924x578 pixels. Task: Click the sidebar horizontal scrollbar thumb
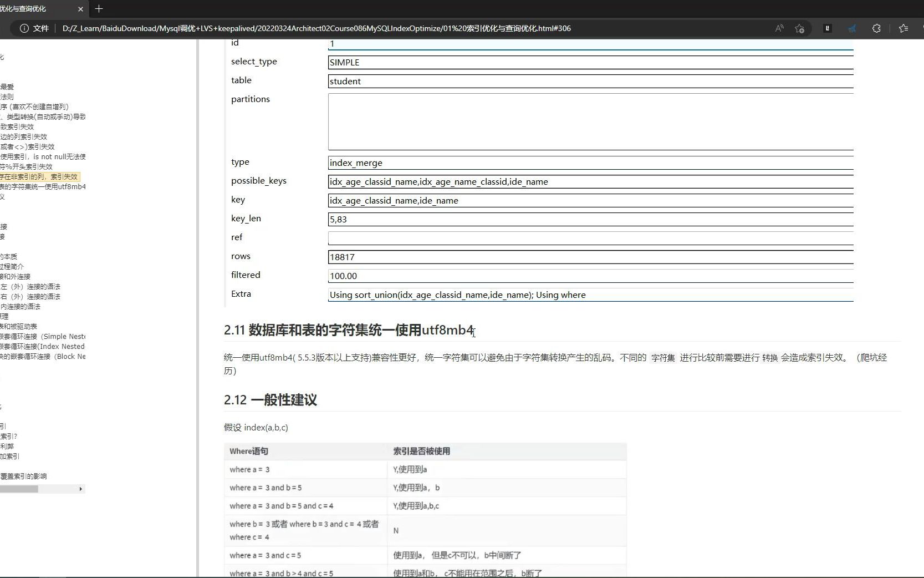point(19,489)
